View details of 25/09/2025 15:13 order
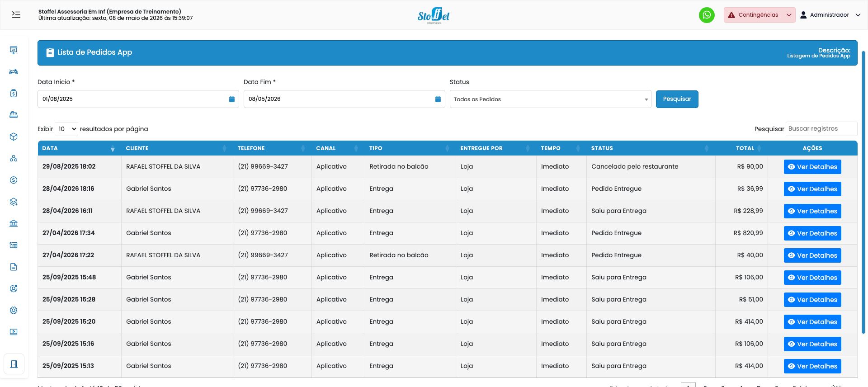This screenshot has width=868, height=387. (812, 366)
